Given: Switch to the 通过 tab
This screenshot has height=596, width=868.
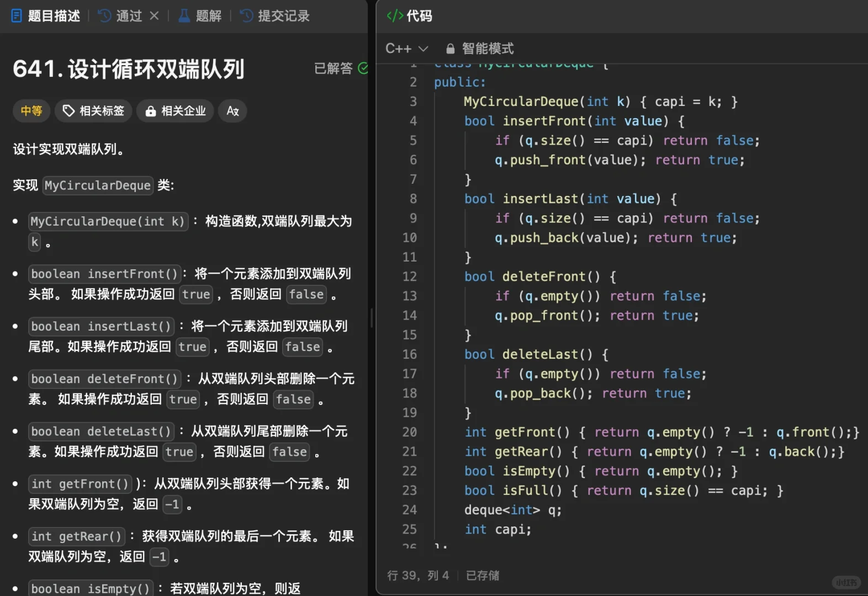Looking at the screenshot, I should [121, 15].
